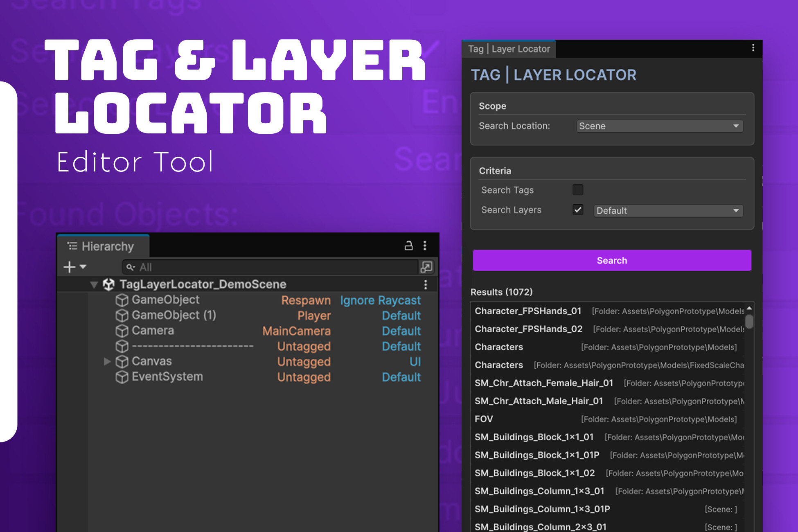Image resolution: width=798 pixels, height=532 pixels.
Task: Uncheck the Search Layers checkbox
Action: (577, 210)
